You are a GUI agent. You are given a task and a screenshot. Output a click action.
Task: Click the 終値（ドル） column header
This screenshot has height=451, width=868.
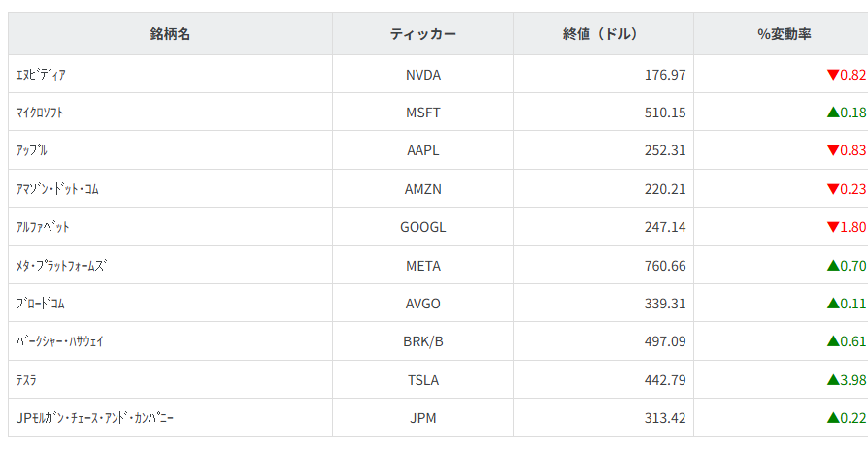(x=602, y=34)
